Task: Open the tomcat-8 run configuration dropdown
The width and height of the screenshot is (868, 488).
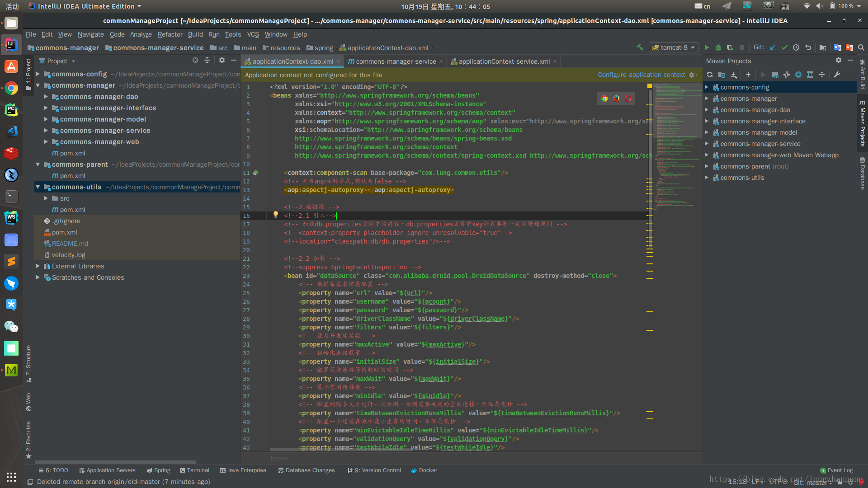Action: (x=674, y=47)
